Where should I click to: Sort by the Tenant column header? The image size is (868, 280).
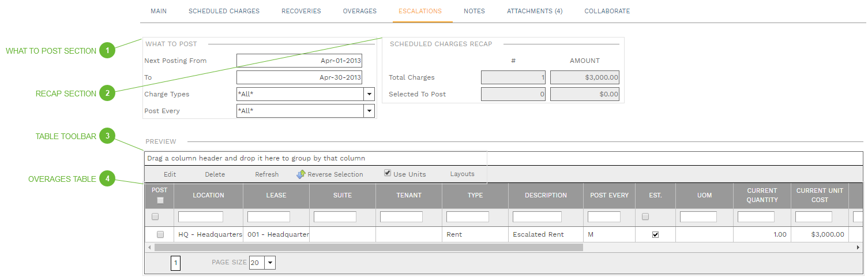tap(409, 196)
